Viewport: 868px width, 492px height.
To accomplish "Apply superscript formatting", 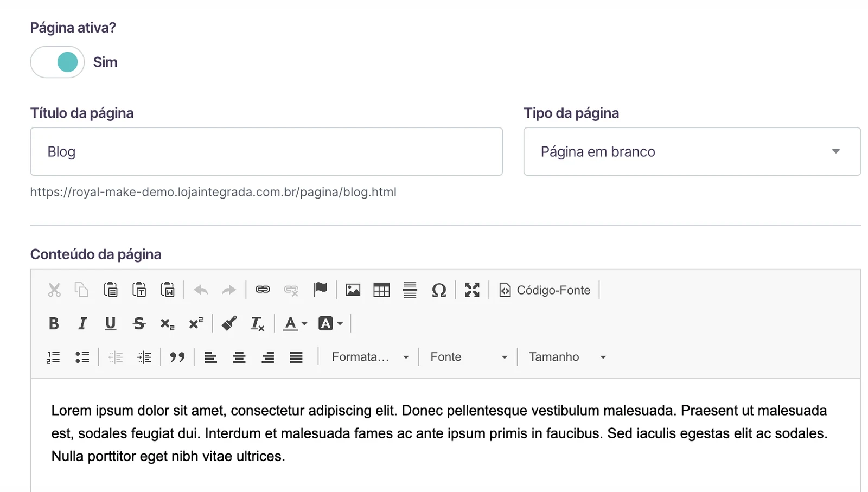I will [196, 323].
